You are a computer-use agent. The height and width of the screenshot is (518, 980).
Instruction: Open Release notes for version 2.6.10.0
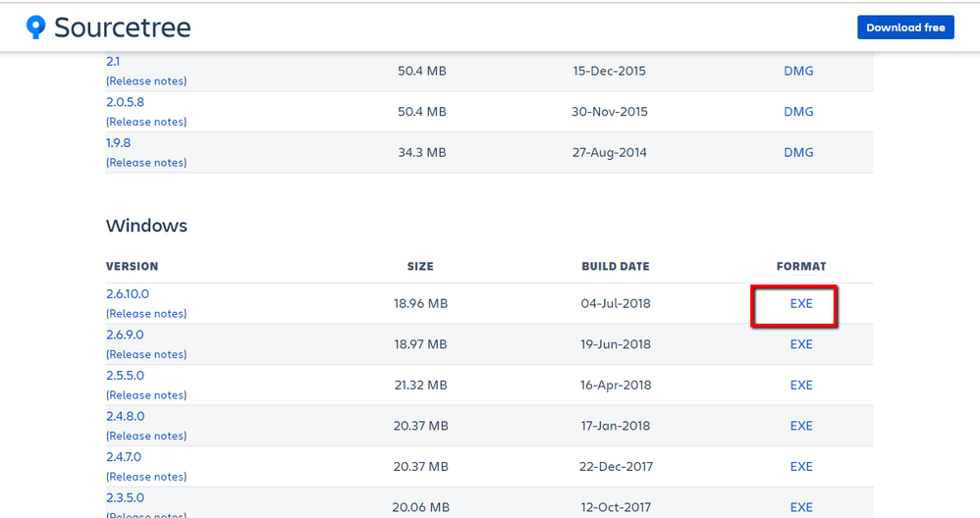pyautogui.click(x=146, y=313)
